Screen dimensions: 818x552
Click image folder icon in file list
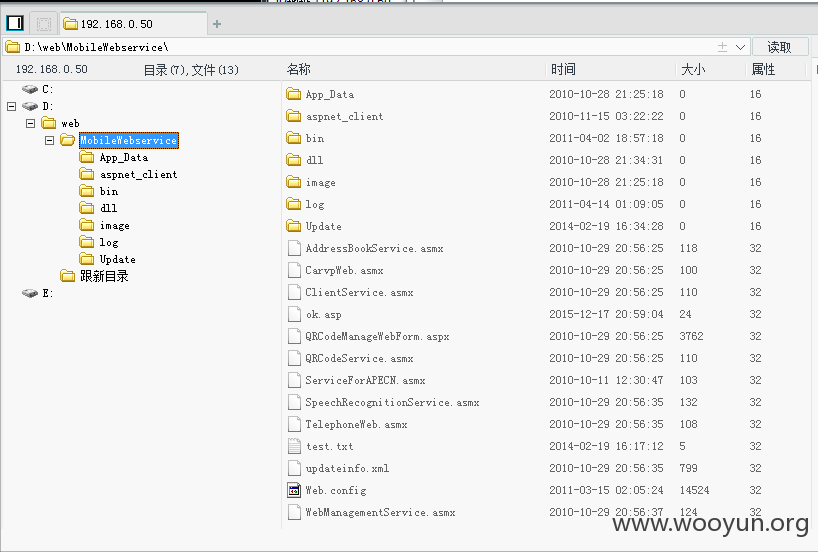[x=294, y=182]
